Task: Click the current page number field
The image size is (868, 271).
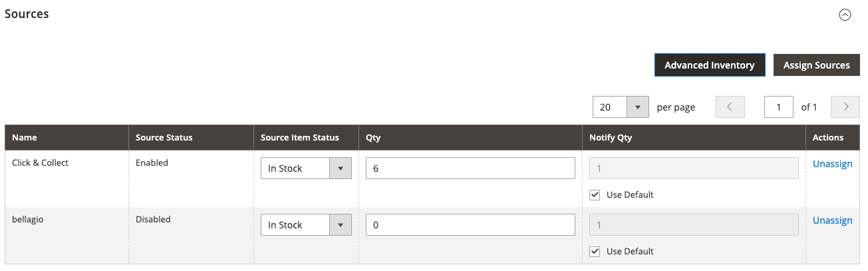Action: (x=779, y=107)
